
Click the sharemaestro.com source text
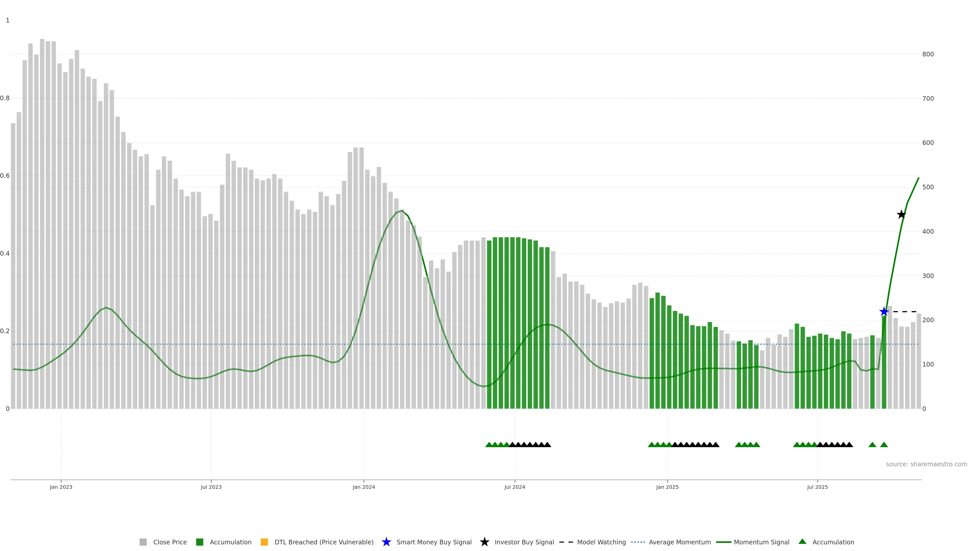pyautogui.click(x=926, y=464)
